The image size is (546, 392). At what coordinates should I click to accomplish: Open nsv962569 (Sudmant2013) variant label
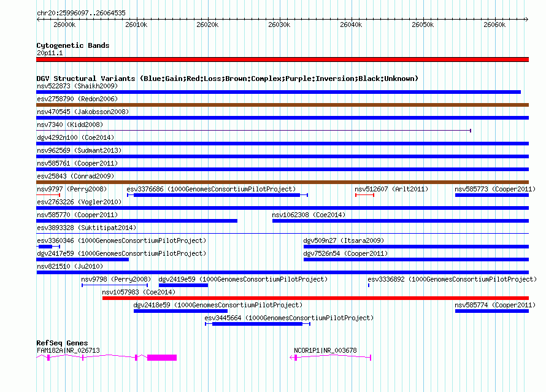click(x=79, y=150)
